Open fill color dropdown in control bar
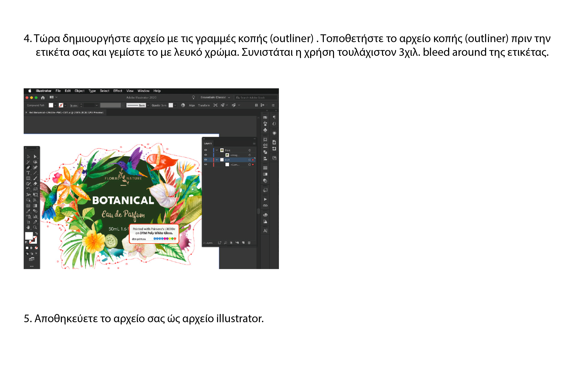The width and height of the screenshot is (588, 368). point(55,105)
